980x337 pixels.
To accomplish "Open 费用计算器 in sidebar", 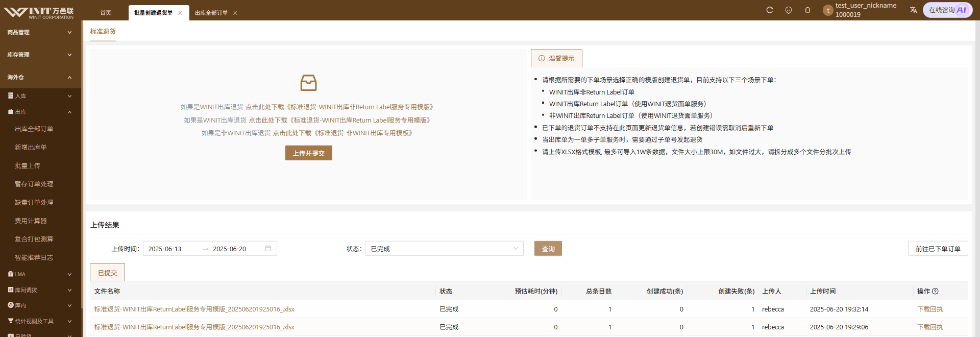I will pyautogui.click(x=31, y=221).
